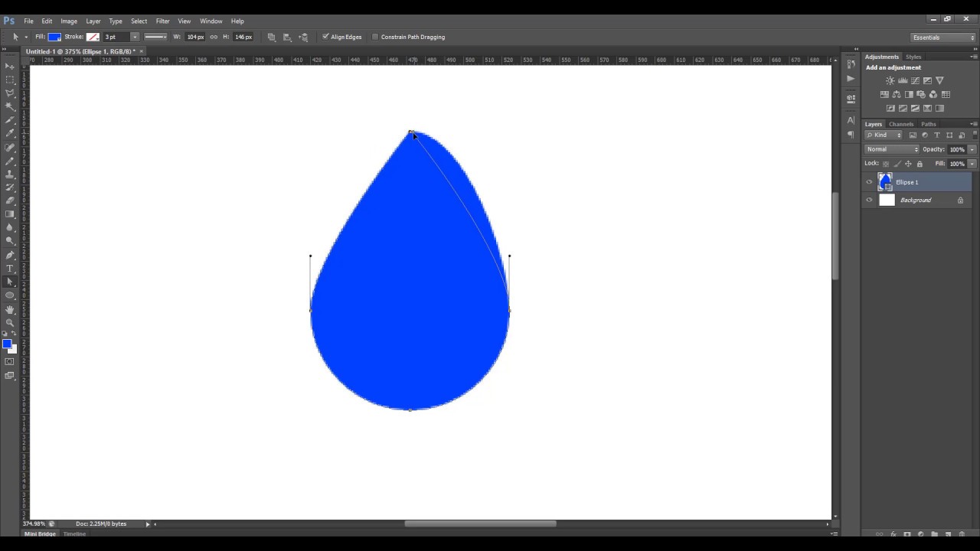Image resolution: width=980 pixels, height=551 pixels.
Task: Click the Stroke color swatch
Action: (x=93, y=37)
